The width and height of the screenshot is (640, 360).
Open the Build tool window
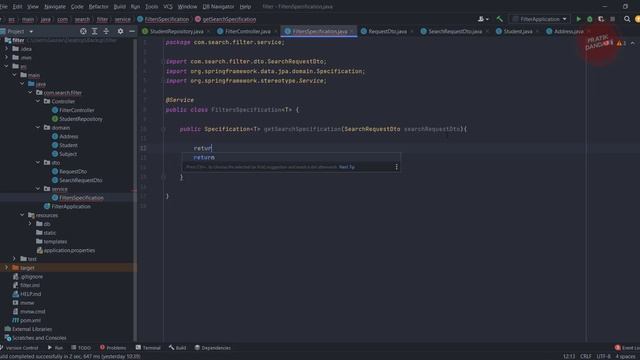point(178,348)
